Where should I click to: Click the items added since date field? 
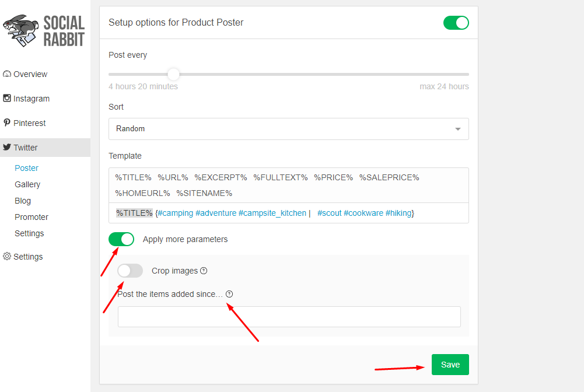289,317
